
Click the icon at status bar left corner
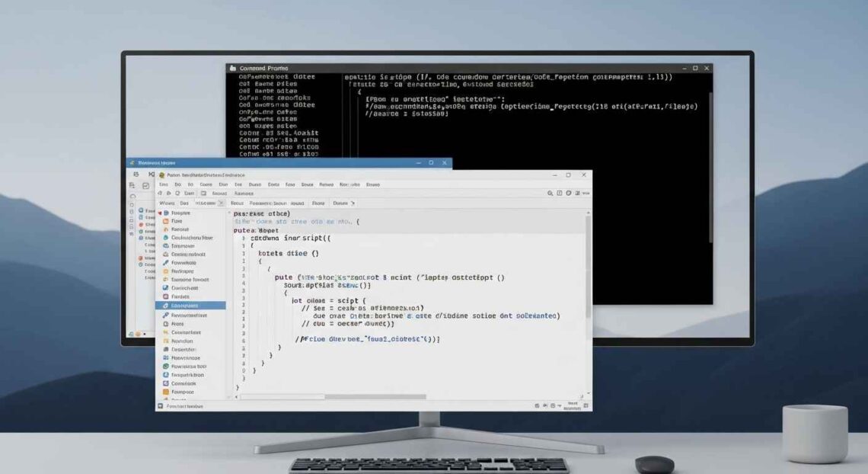tap(160, 406)
